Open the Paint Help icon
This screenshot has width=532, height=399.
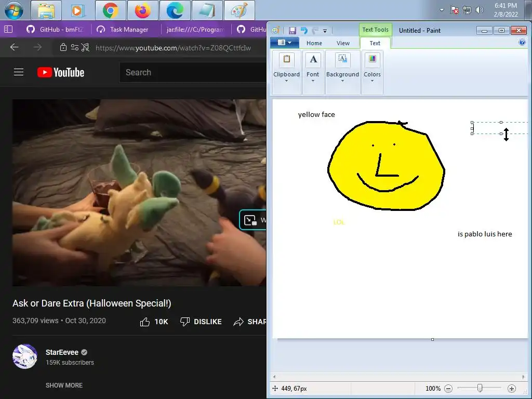click(x=522, y=42)
